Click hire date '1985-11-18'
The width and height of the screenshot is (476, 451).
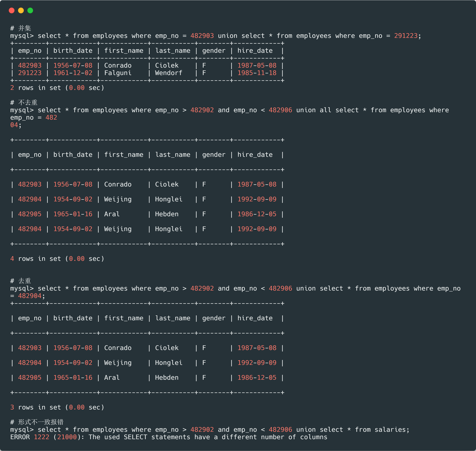click(x=257, y=73)
